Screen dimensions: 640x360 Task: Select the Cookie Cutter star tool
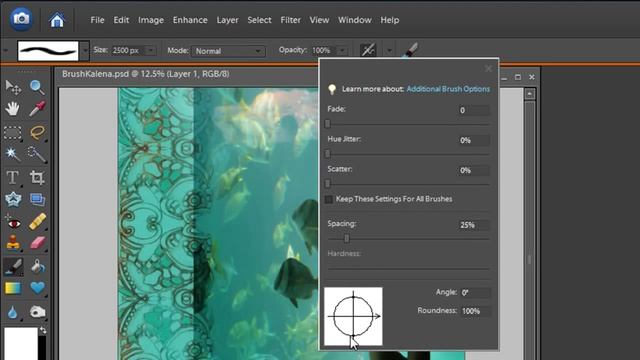point(13,200)
